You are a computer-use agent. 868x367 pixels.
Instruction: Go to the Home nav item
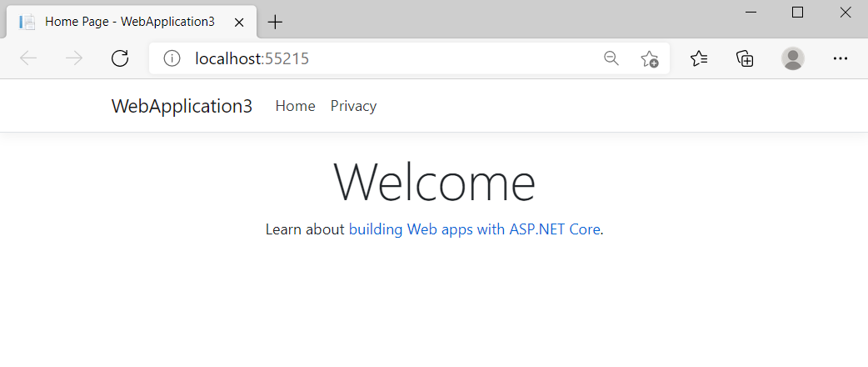(x=295, y=106)
